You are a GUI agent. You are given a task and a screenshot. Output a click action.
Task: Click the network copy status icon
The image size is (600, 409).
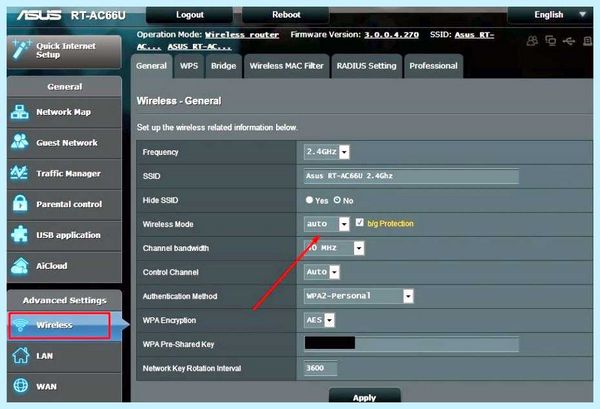point(551,41)
